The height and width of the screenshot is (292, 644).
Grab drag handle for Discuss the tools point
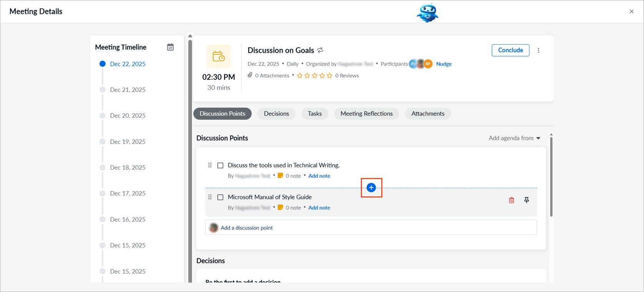click(210, 165)
